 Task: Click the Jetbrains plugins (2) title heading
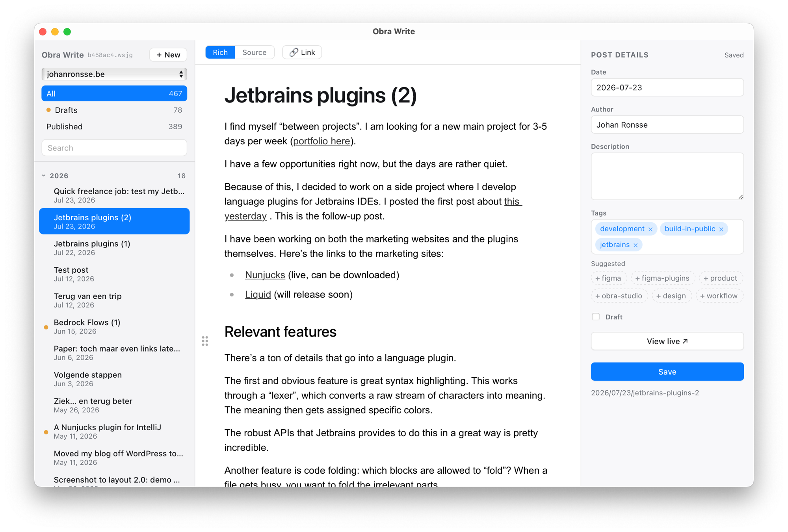point(320,95)
